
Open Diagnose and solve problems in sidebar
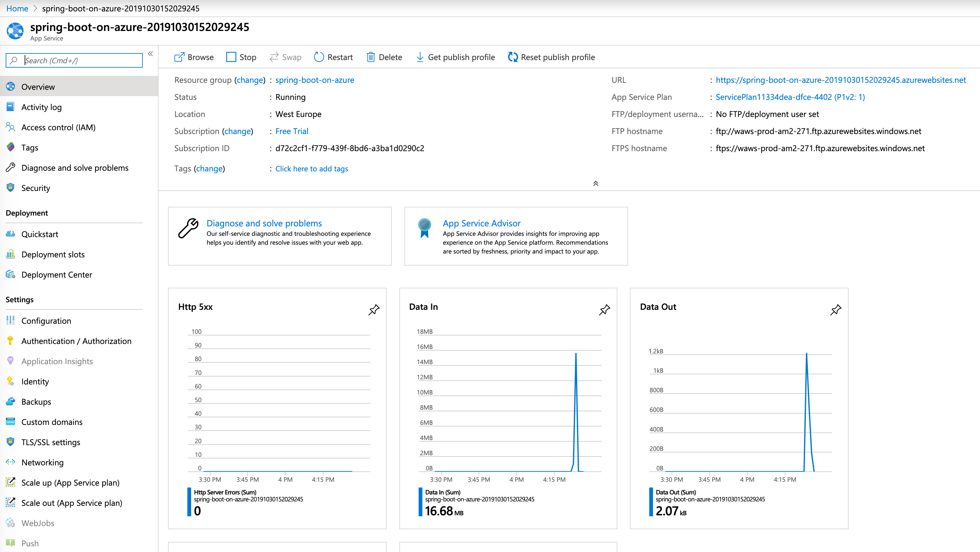[x=79, y=168]
